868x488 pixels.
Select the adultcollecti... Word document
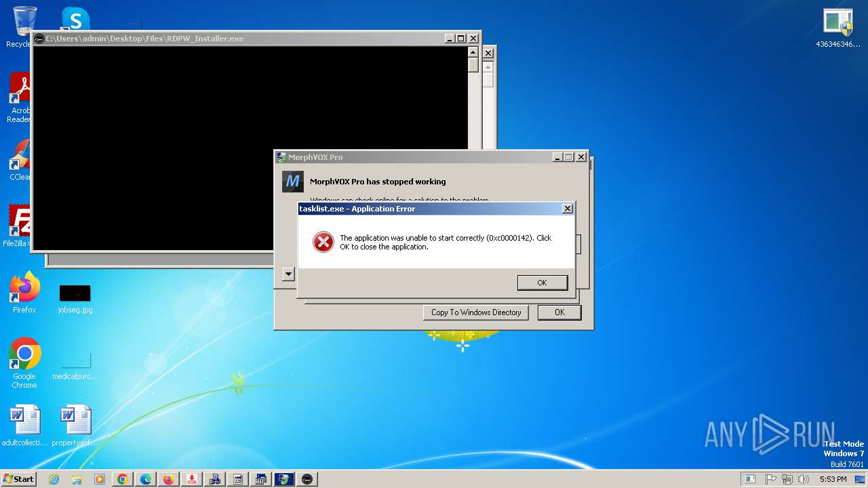[x=25, y=426]
